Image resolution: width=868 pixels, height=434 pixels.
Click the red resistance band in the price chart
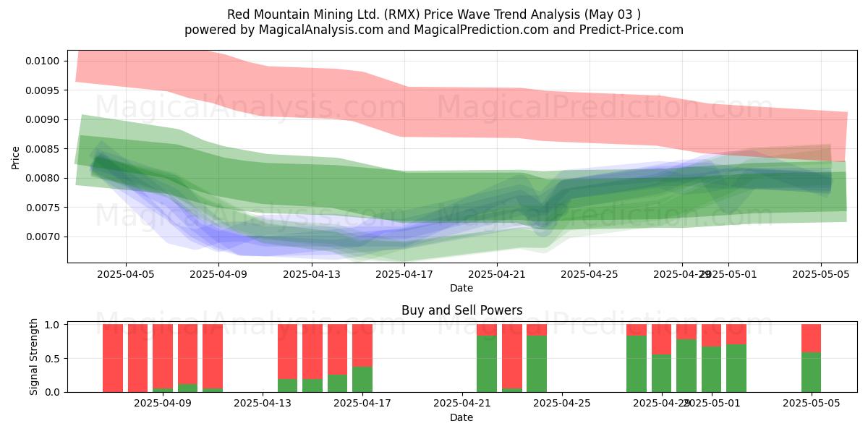[x=463, y=112]
